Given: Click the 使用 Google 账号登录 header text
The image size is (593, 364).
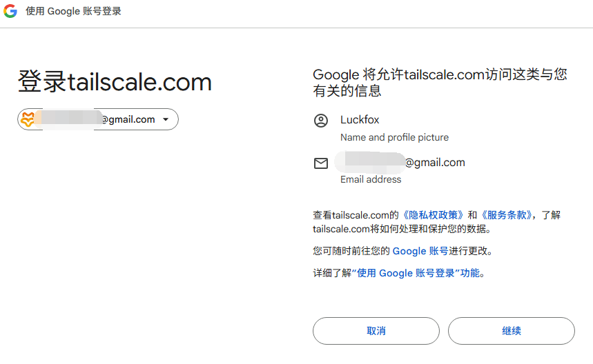Looking at the screenshot, I should 73,11.
